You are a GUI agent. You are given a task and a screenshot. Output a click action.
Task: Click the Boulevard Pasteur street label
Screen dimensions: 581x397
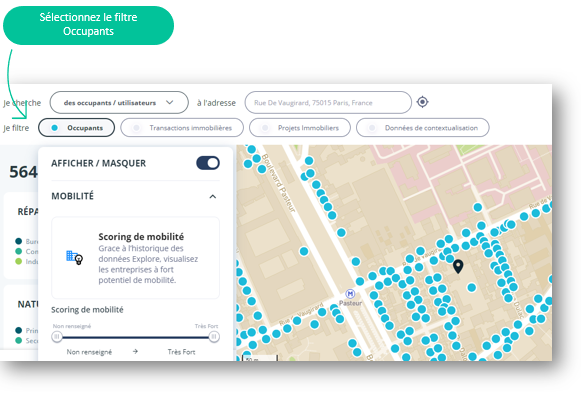coord(278,183)
